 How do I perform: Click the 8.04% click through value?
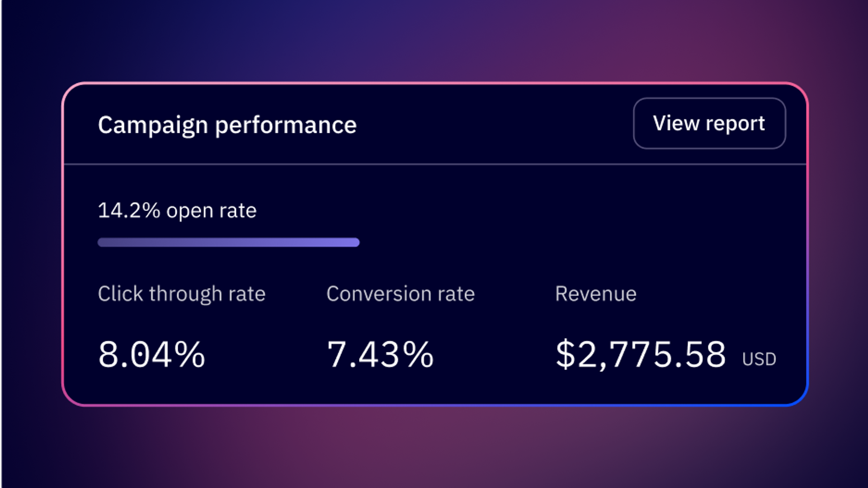[x=151, y=355]
